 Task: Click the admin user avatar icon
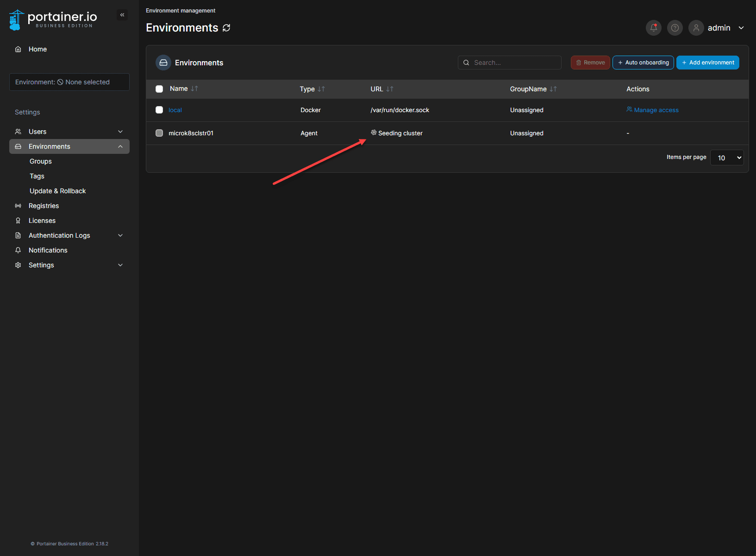click(696, 28)
